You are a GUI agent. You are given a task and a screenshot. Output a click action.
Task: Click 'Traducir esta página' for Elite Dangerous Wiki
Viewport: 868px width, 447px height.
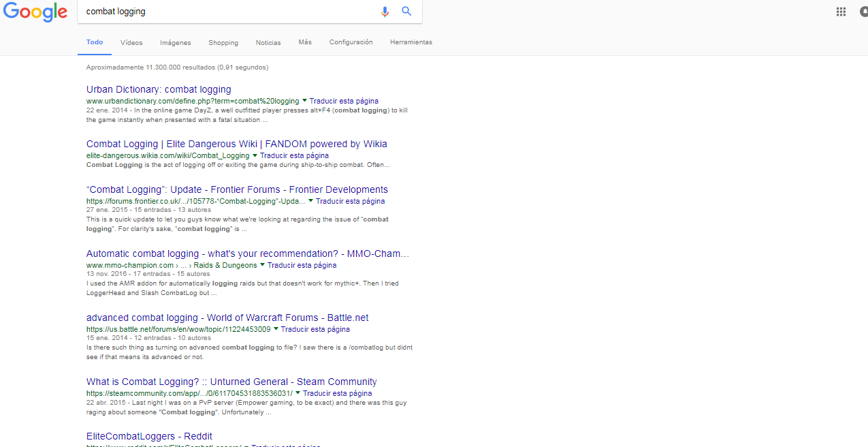coord(294,155)
